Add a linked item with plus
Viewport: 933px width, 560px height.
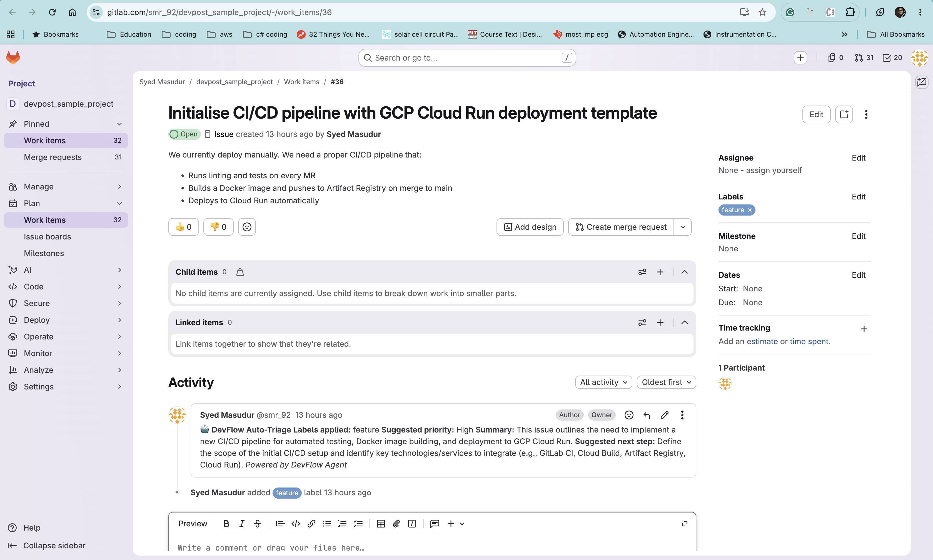pos(660,323)
